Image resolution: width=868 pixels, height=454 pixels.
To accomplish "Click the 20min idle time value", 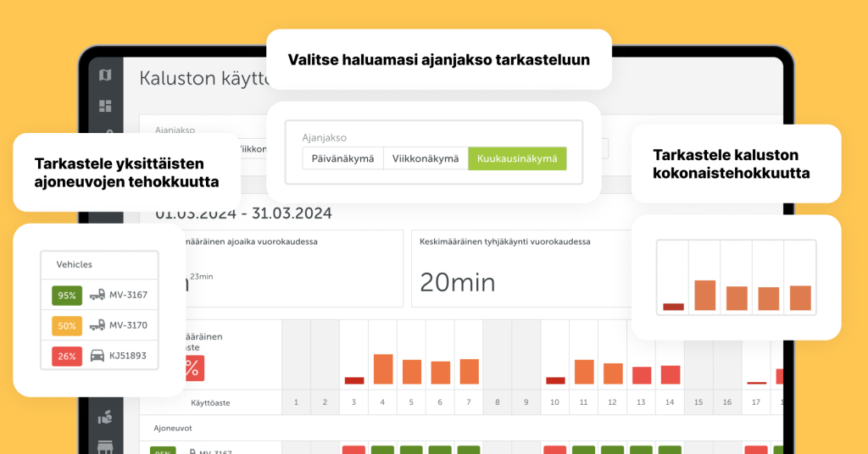I will pyautogui.click(x=457, y=283).
